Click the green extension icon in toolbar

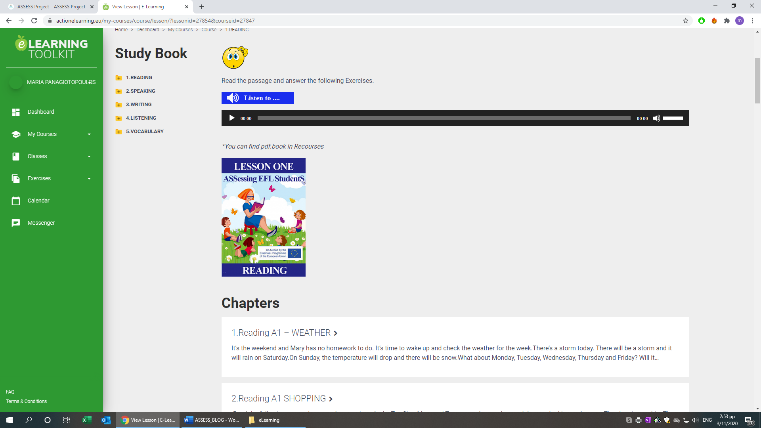click(701, 21)
